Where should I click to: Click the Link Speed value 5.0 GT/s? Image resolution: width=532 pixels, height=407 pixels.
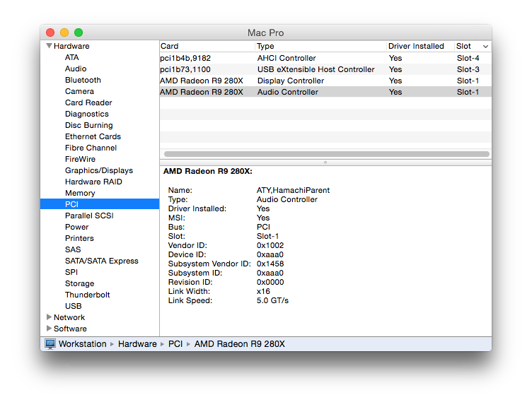tap(272, 300)
